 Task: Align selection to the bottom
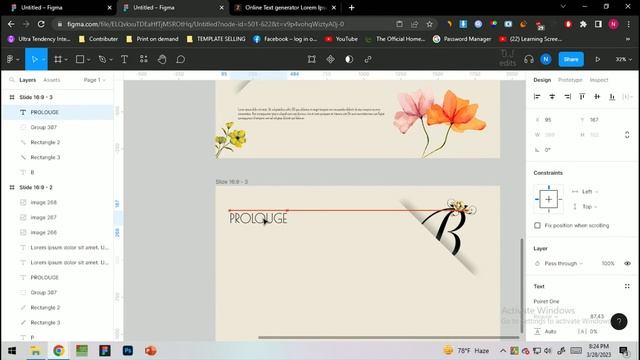coord(612,97)
